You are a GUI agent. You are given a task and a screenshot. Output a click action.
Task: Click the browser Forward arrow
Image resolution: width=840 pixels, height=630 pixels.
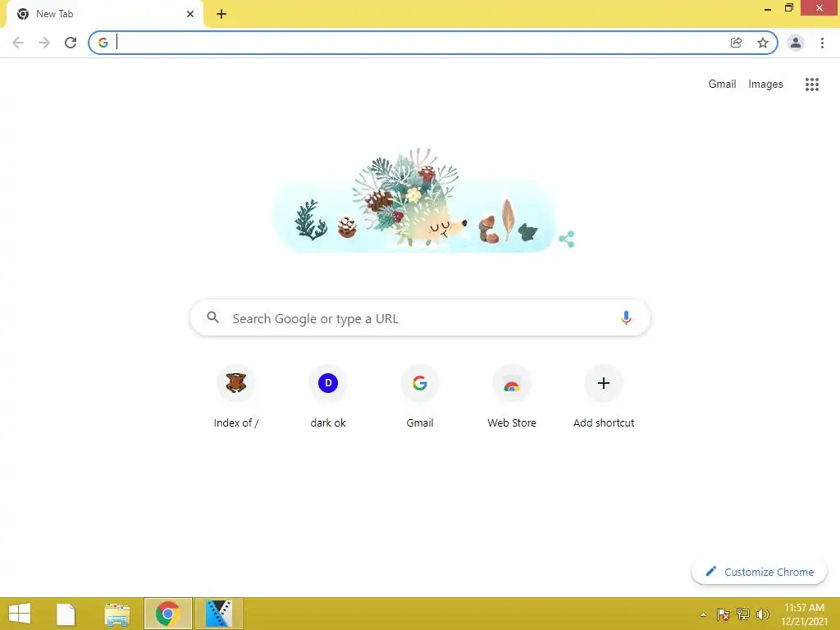[x=44, y=43]
